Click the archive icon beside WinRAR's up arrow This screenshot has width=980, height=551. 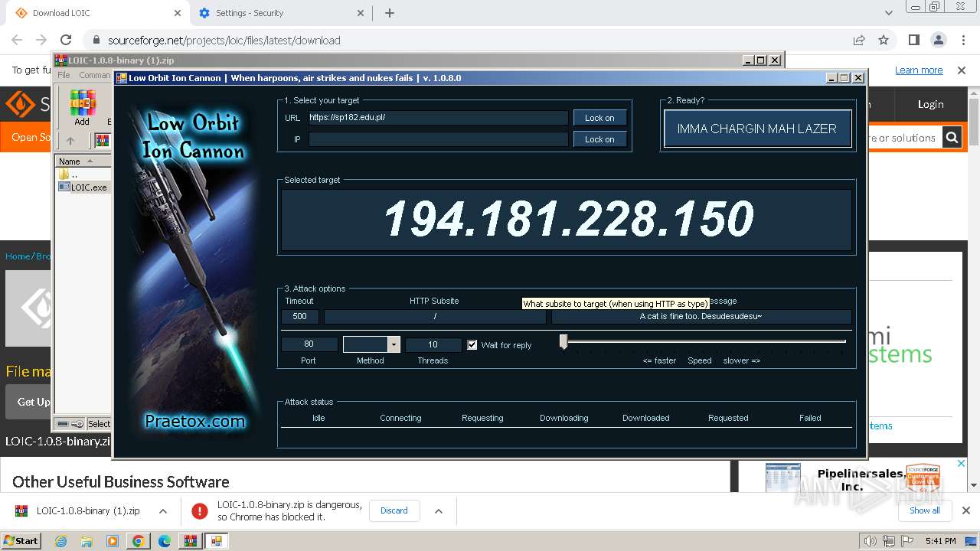coord(102,141)
